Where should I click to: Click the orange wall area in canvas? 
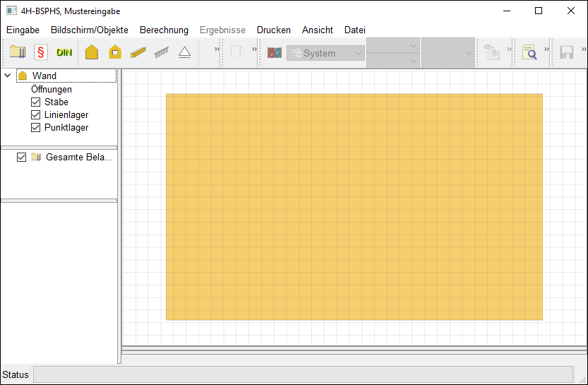tap(354, 206)
